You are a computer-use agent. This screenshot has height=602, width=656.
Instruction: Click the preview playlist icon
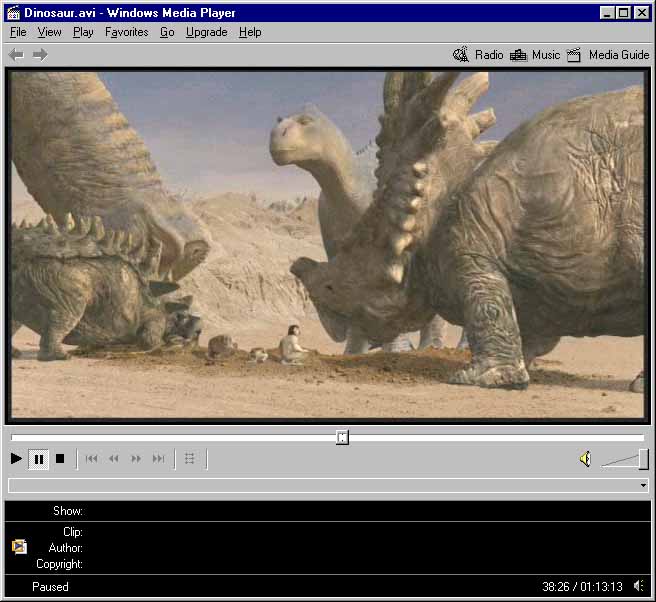190,459
